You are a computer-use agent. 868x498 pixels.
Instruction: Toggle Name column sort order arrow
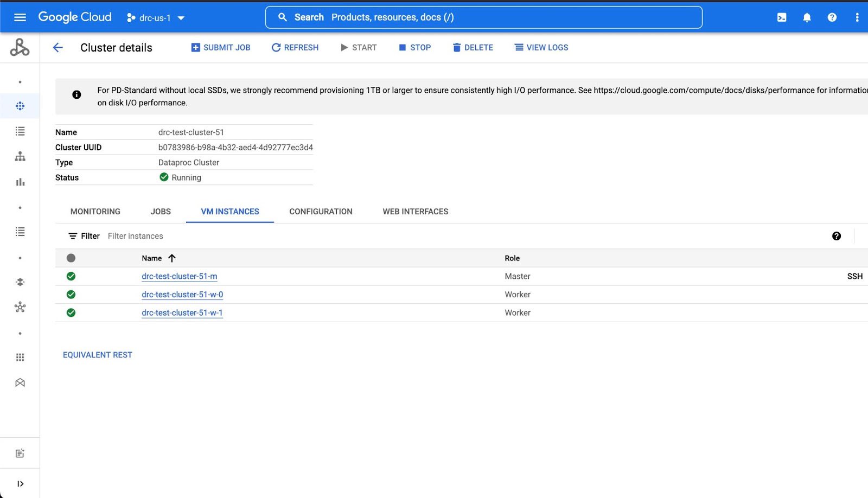tap(172, 258)
